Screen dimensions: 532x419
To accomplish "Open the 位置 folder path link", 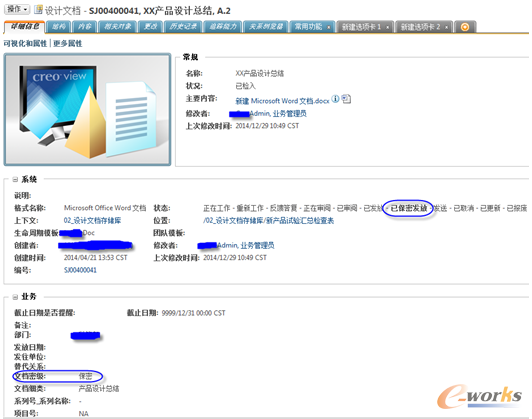I will pos(268,221).
